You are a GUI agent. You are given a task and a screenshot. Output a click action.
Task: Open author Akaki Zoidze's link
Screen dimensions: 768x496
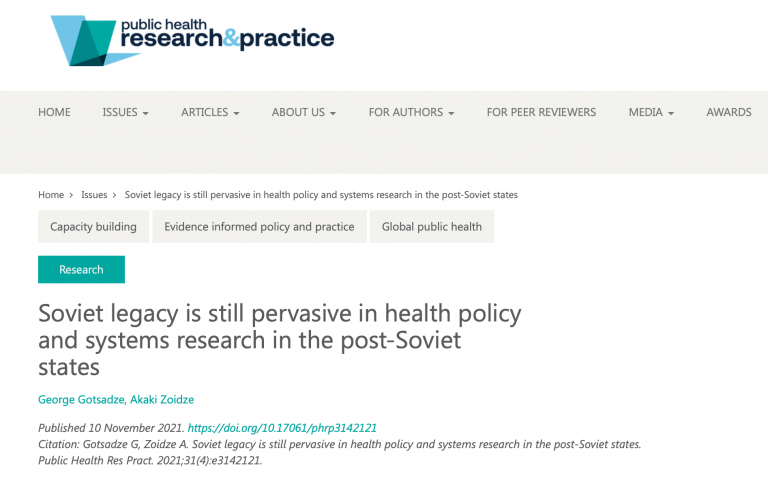coord(162,400)
